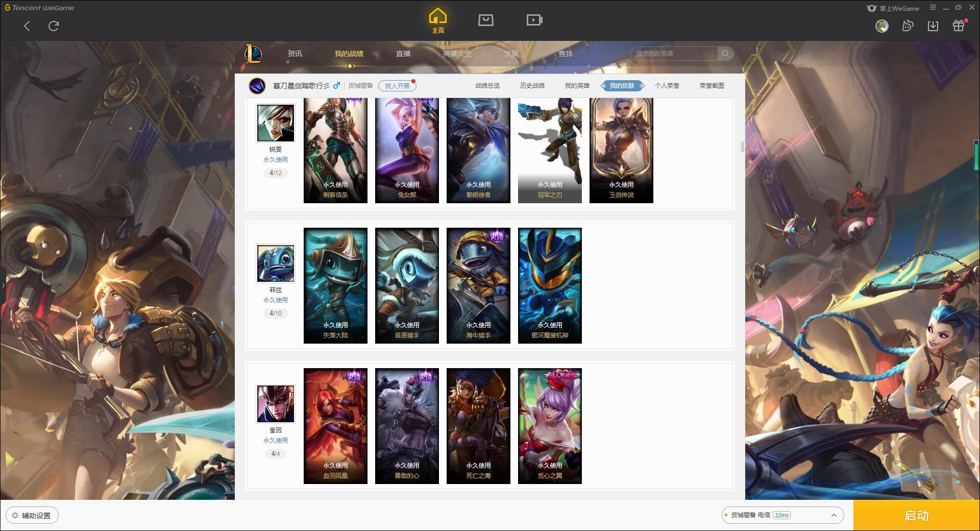Open the 兔女郎 skin card
The image size is (980, 531).
pos(407,151)
